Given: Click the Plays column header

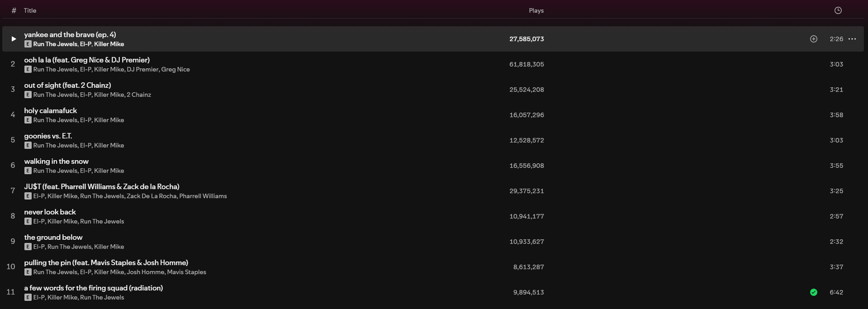Looking at the screenshot, I should [x=536, y=10].
